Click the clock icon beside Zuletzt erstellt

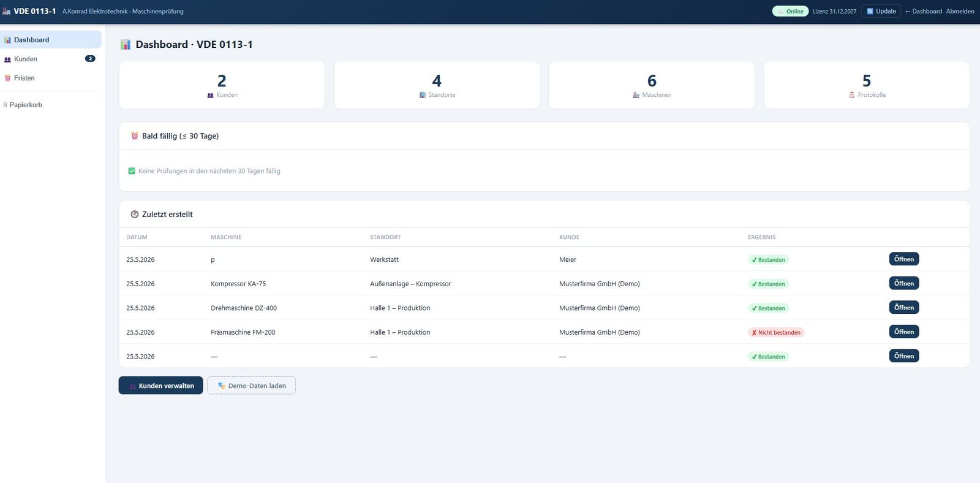pos(135,215)
